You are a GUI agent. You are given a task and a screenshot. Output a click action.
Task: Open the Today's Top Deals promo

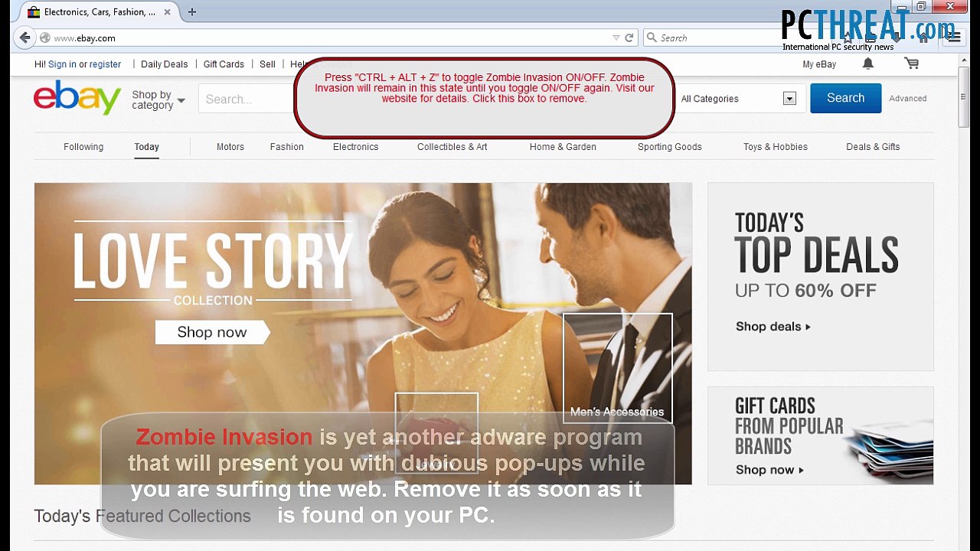[x=820, y=276]
